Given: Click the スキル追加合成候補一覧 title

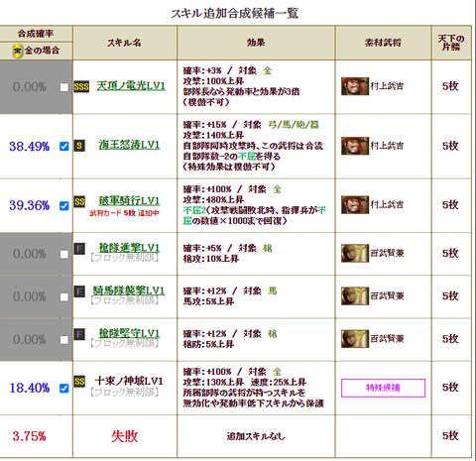Looking at the screenshot, I should (235, 13).
